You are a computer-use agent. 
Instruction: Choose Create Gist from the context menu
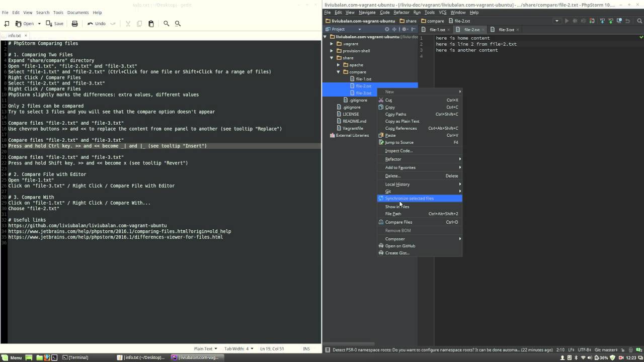coord(420,253)
